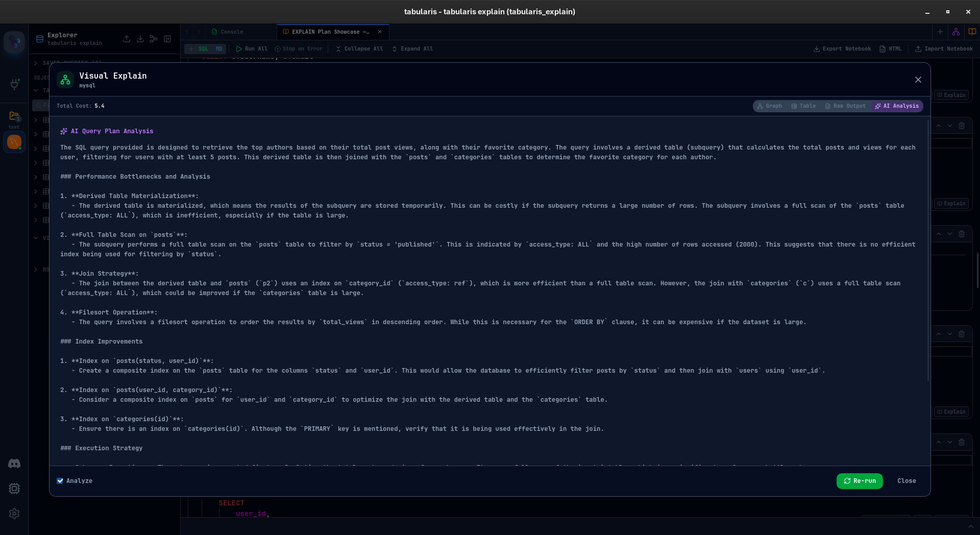The width and height of the screenshot is (980, 535).
Task: Expand a table node in the Explorer tree
Action: [x=36, y=119]
